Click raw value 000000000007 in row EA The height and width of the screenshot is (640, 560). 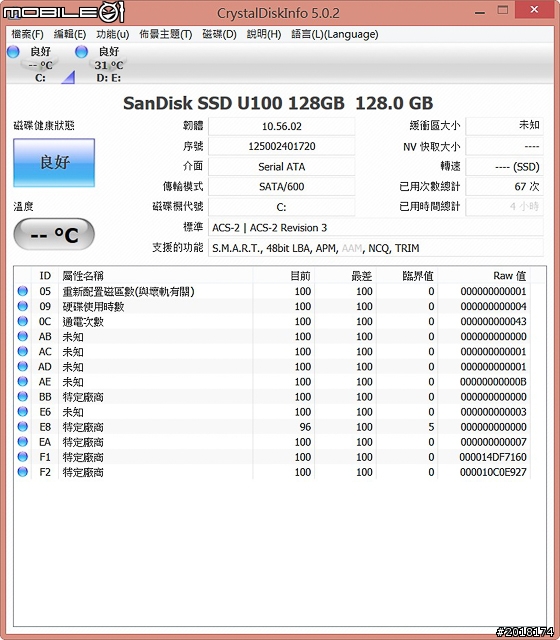(x=493, y=442)
